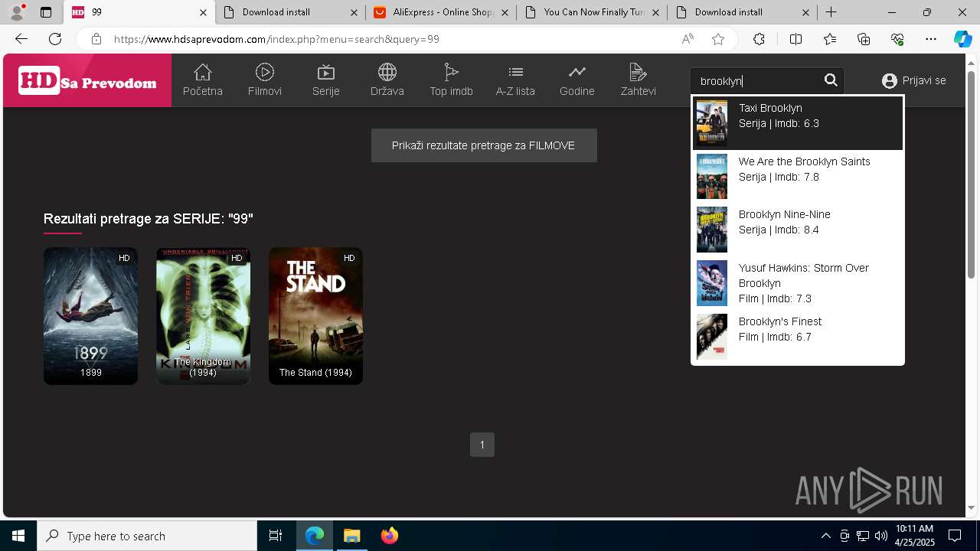View site information lock icon
Screen dimensions: 980x551
tap(96, 39)
